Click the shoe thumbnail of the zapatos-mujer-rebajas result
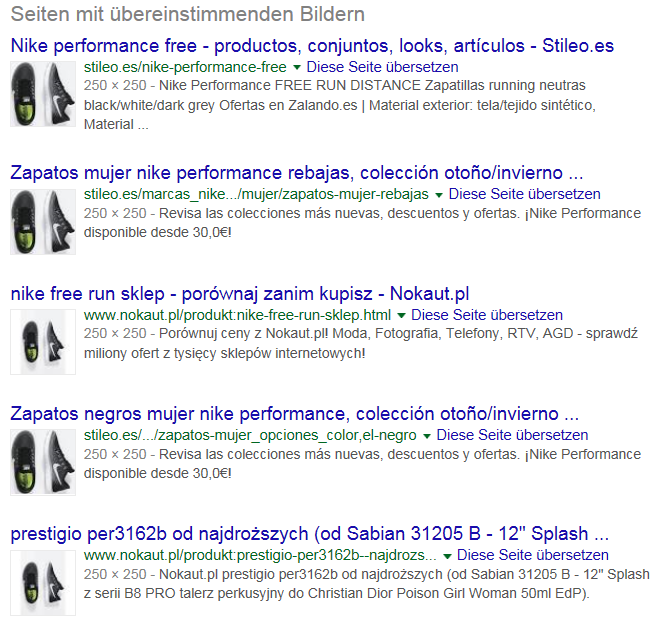This screenshot has width=670, height=619. click(43, 222)
